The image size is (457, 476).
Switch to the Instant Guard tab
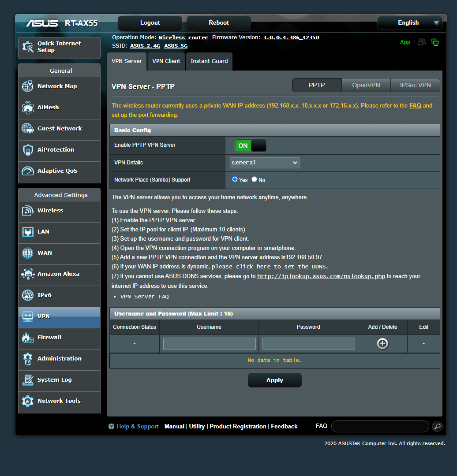point(209,61)
